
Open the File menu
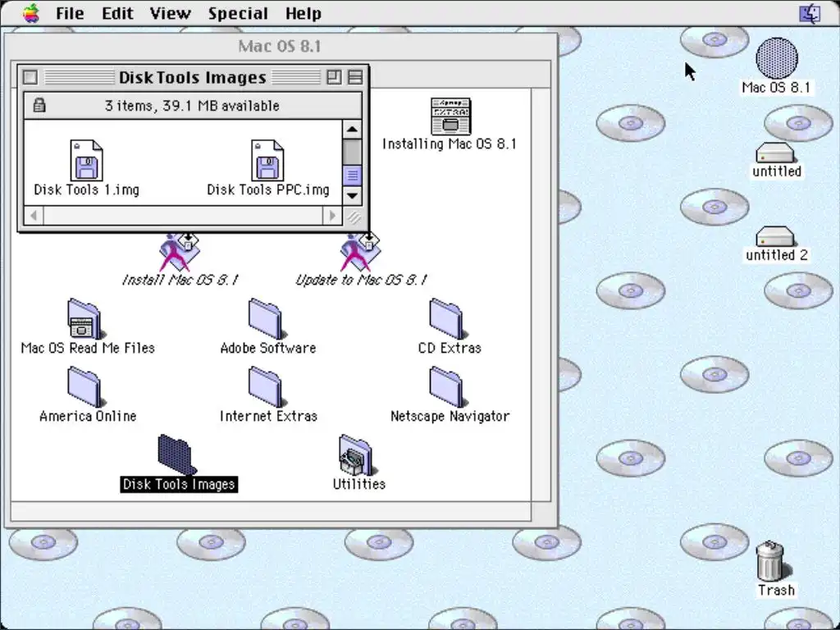pos(70,13)
